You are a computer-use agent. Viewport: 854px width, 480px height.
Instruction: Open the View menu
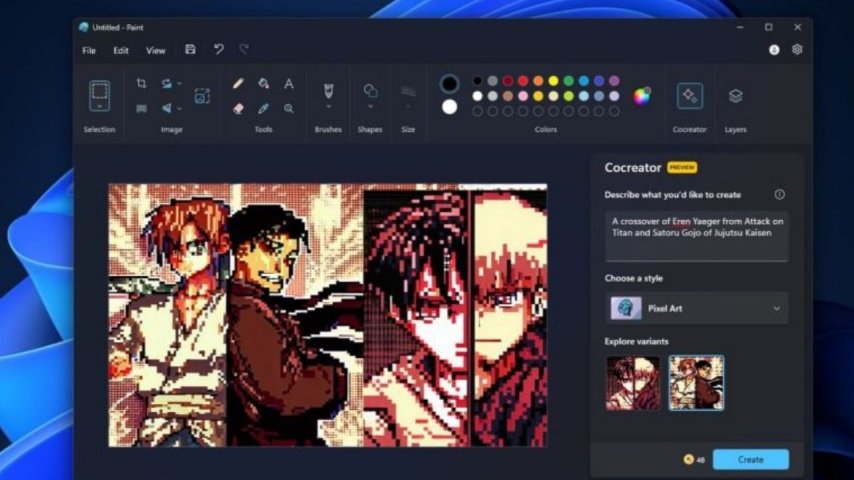click(x=155, y=50)
